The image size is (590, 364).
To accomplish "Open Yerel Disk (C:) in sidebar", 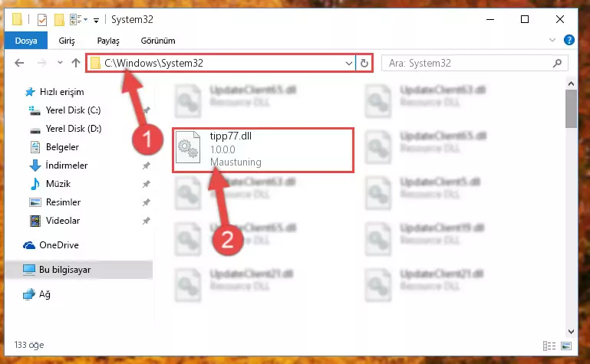I will tap(73, 110).
